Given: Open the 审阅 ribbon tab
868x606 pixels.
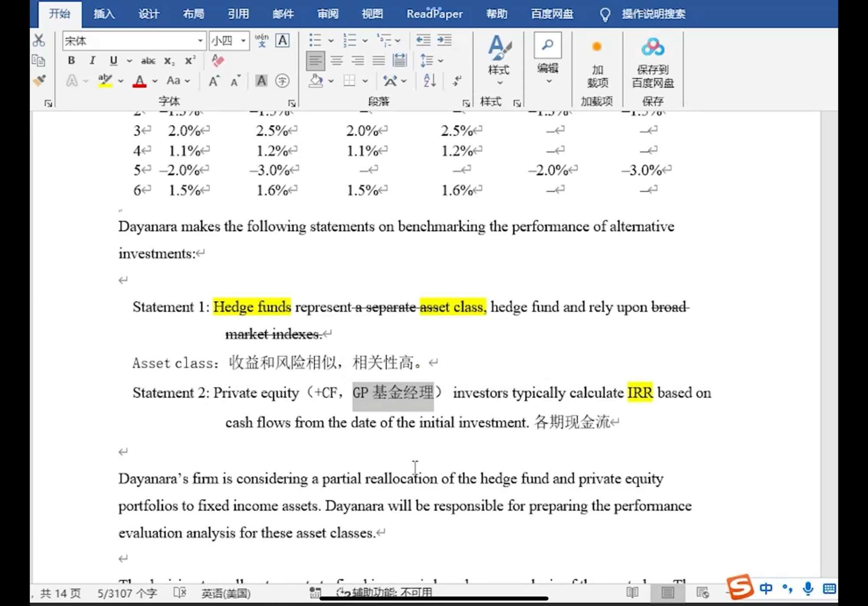Looking at the screenshot, I should pos(328,14).
